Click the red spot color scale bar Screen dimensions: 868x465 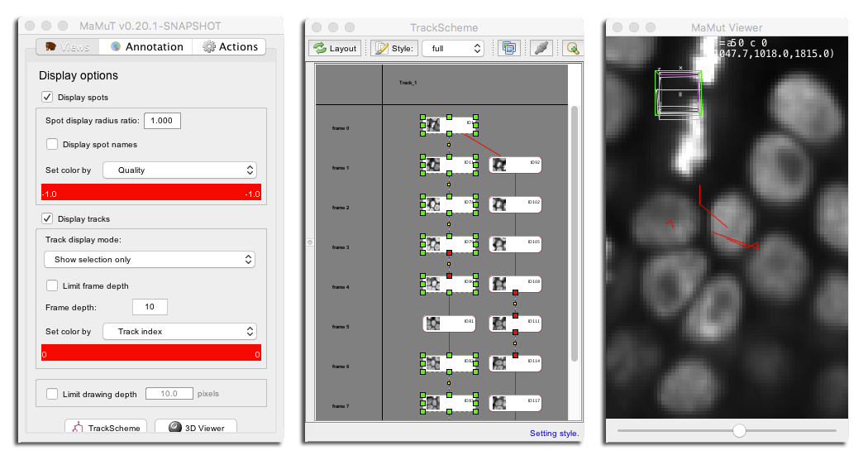coord(151,192)
